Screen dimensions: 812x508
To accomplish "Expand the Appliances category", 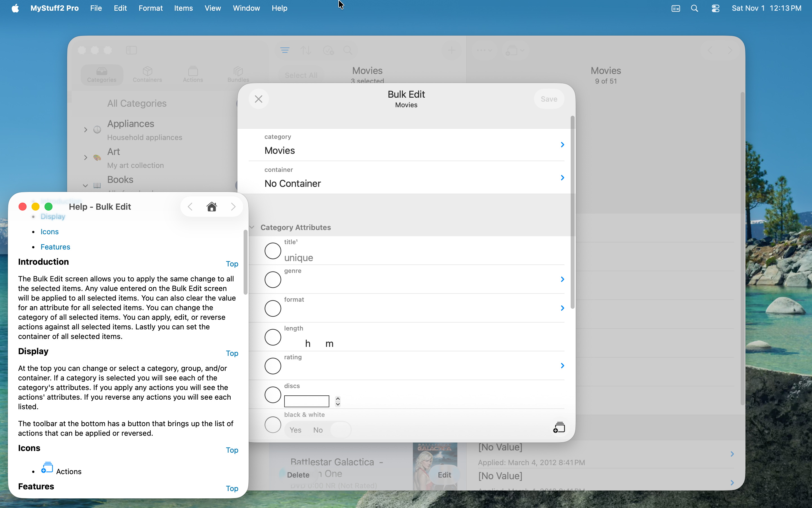I will 85,130.
